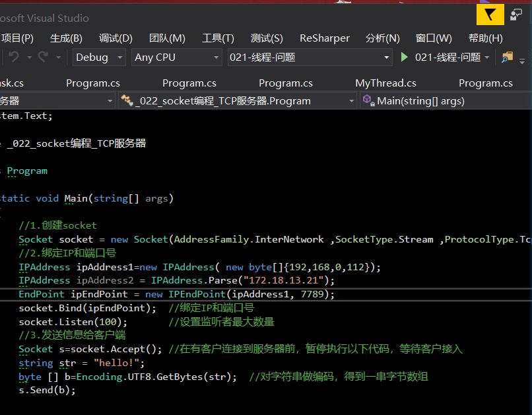Open the Any CPU platform dropdown
The height and width of the screenshot is (415, 532).
point(176,57)
